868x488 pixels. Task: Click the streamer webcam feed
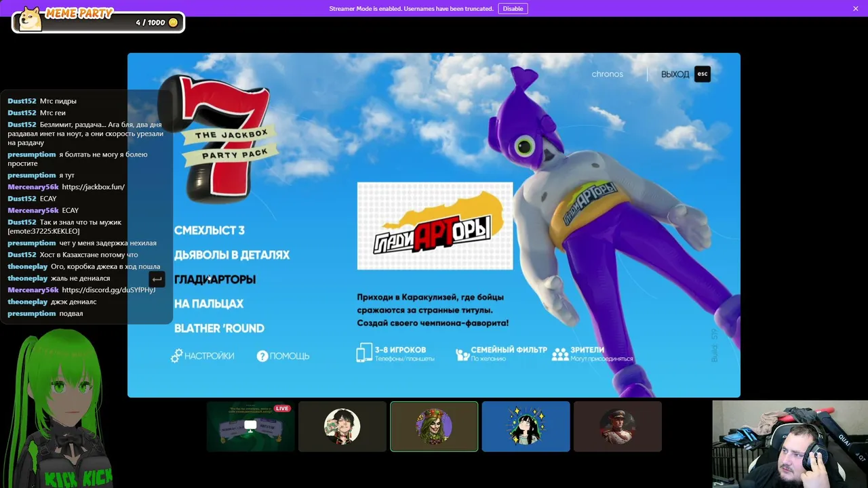[x=790, y=444]
